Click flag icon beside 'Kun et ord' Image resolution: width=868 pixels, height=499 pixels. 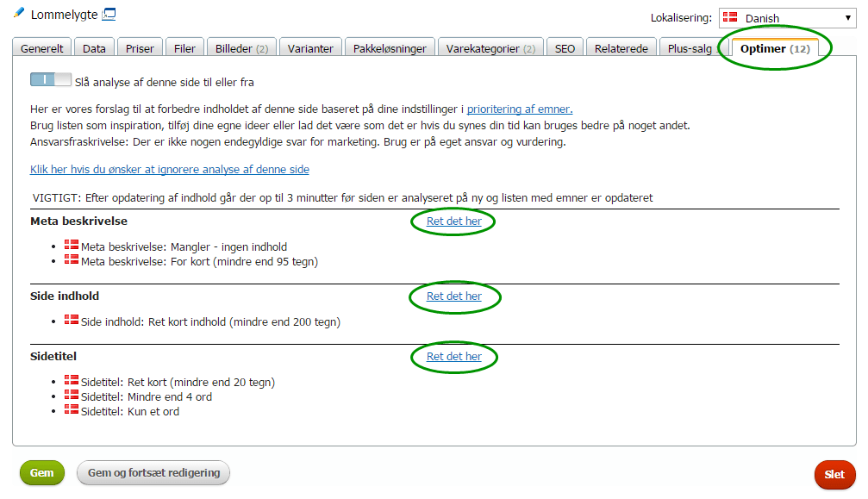[x=71, y=409]
